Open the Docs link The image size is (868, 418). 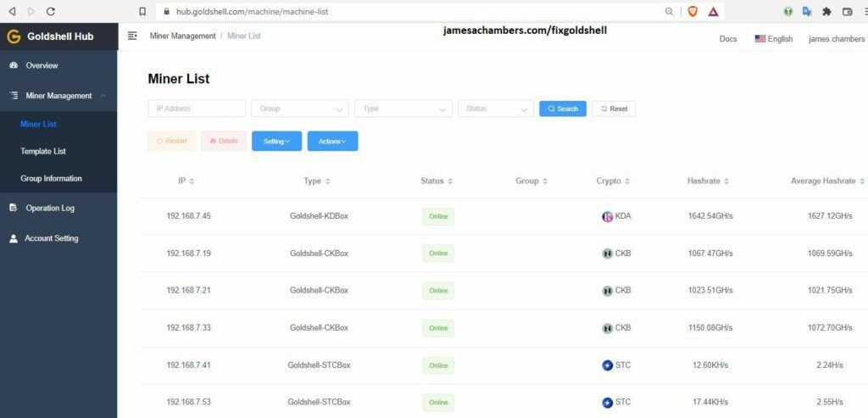coord(728,39)
